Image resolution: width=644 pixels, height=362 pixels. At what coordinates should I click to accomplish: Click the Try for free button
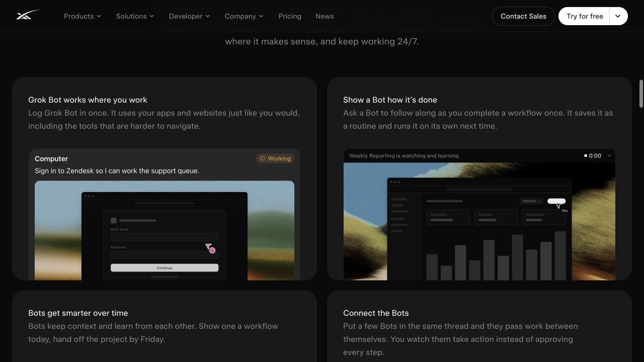pos(584,16)
